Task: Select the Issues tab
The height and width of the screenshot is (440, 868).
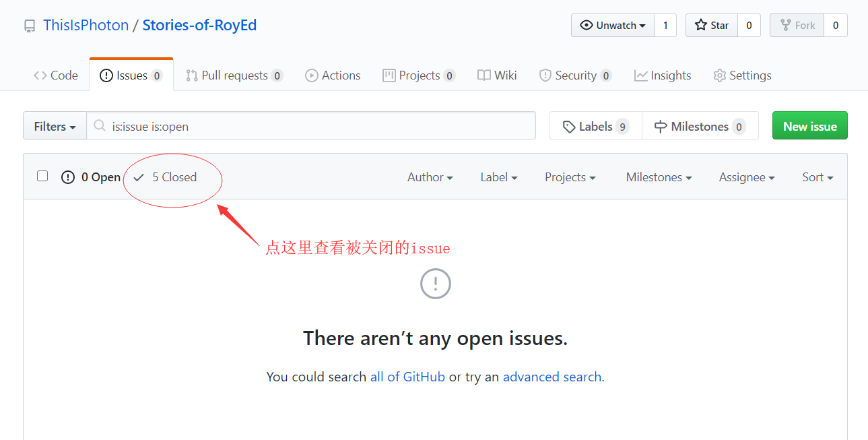Action: (131, 75)
